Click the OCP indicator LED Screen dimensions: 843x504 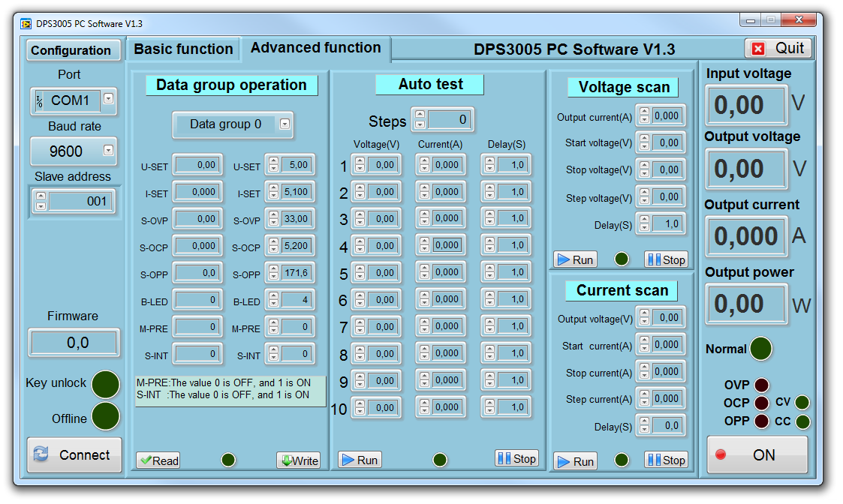[x=761, y=403]
